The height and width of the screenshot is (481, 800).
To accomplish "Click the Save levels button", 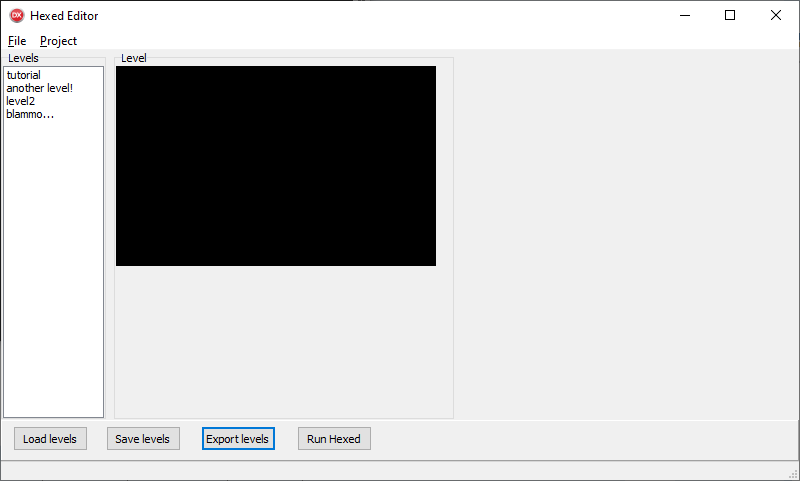I will [x=143, y=439].
